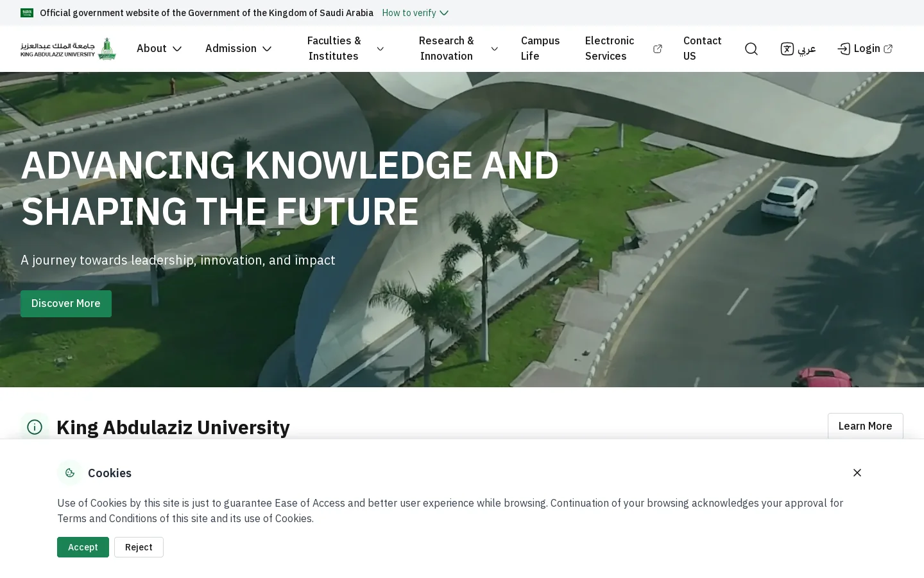Image resolution: width=924 pixels, height=578 pixels.
Task: Open the Admission menu item
Action: [231, 49]
